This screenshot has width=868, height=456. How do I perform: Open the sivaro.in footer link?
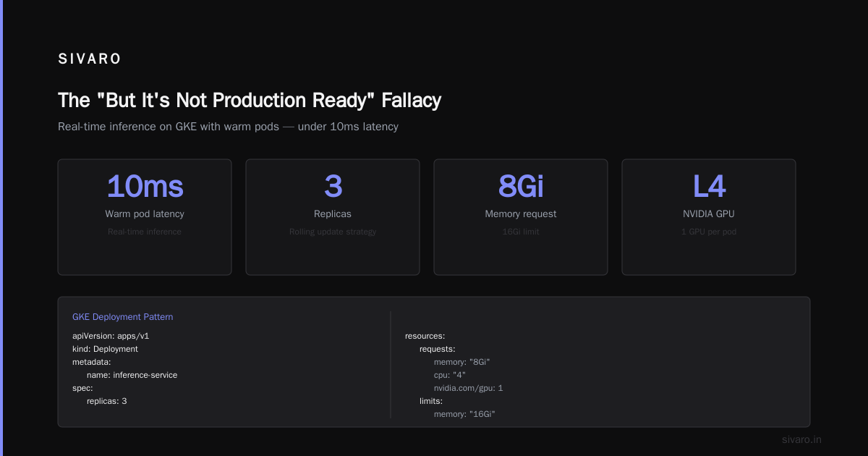(x=802, y=439)
